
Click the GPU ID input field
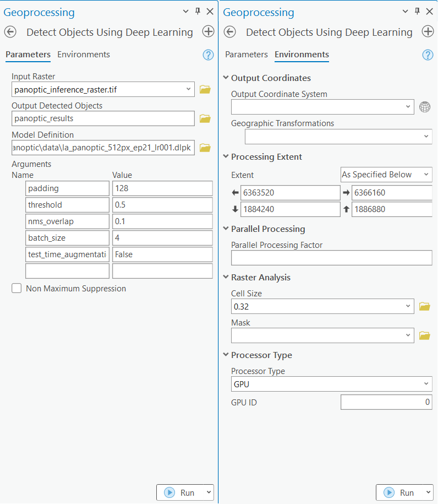click(x=386, y=403)
